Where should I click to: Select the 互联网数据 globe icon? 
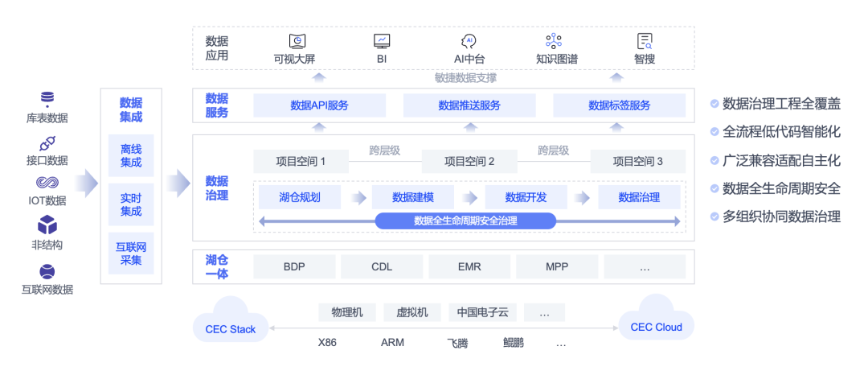(47, 271)
